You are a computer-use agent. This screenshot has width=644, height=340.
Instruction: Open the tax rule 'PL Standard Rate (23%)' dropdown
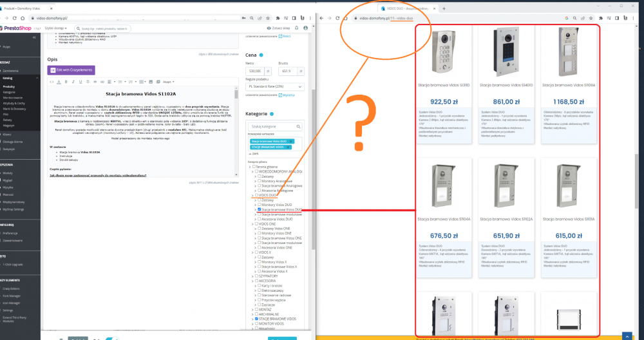[275, 87]
